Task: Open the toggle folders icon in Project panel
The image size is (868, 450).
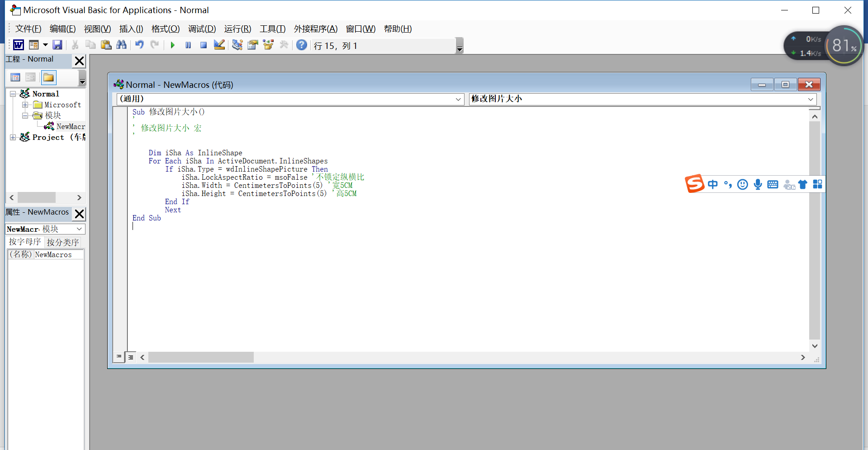Action: pyautogui.click(x=48, y=77)
